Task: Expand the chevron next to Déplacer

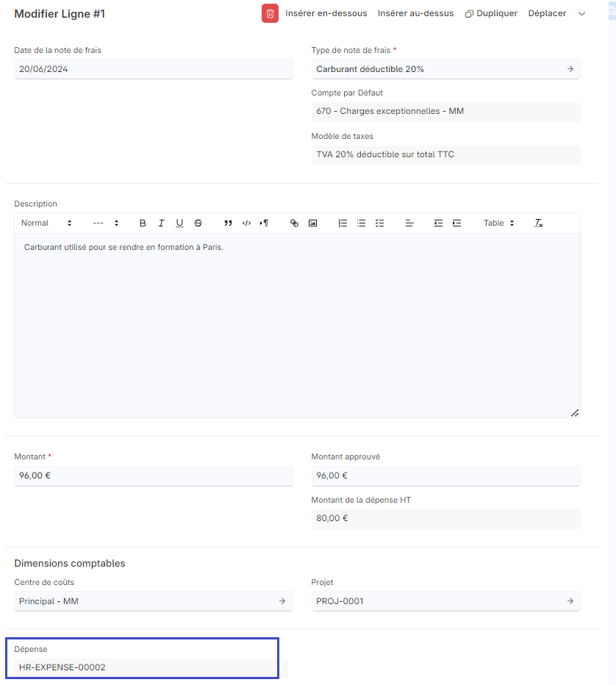Action: 582,14
